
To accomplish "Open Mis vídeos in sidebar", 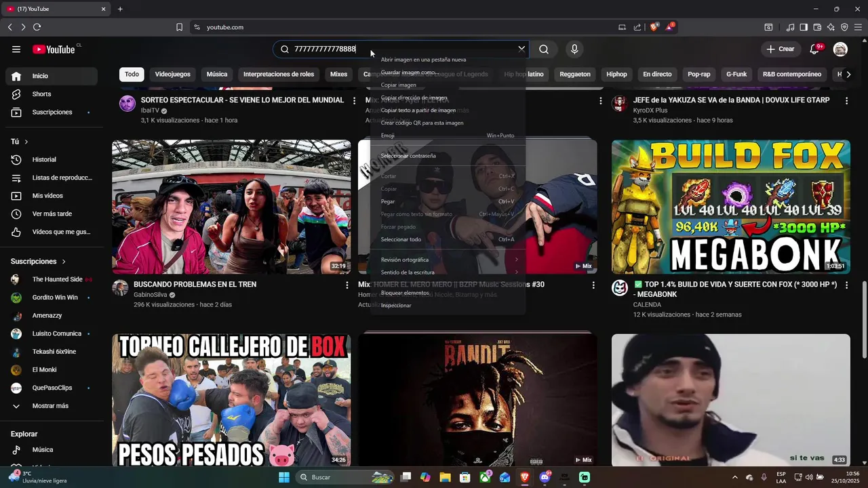I will click(52, 196).
